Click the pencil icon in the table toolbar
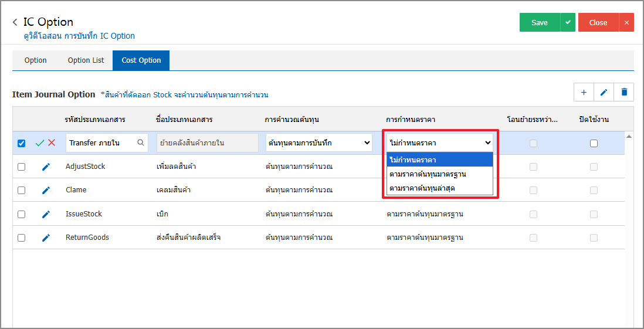 (604, 92)
